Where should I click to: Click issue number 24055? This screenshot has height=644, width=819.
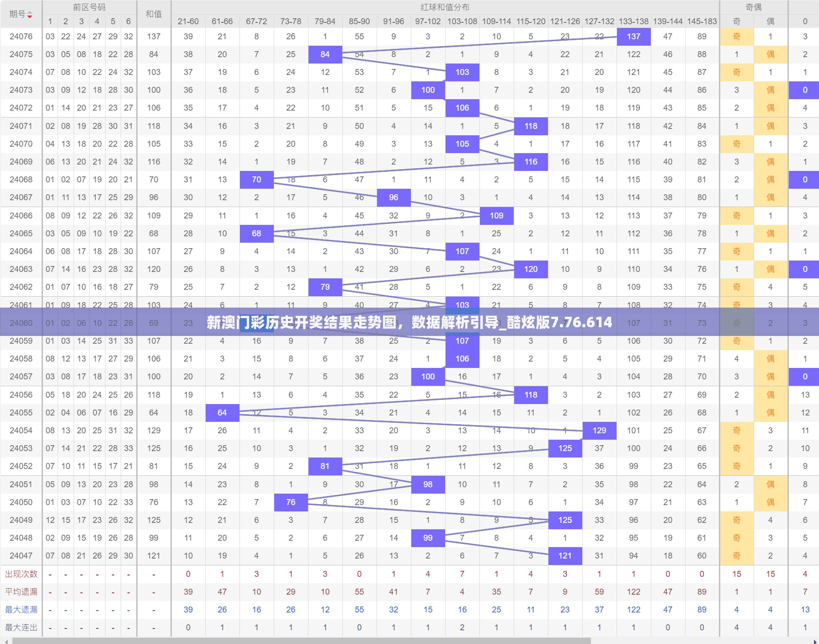pyautogui.click(x=21, y=413)
